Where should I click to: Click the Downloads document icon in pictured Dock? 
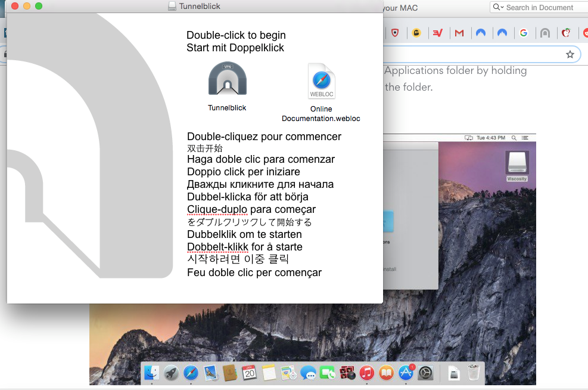[454, 373]
